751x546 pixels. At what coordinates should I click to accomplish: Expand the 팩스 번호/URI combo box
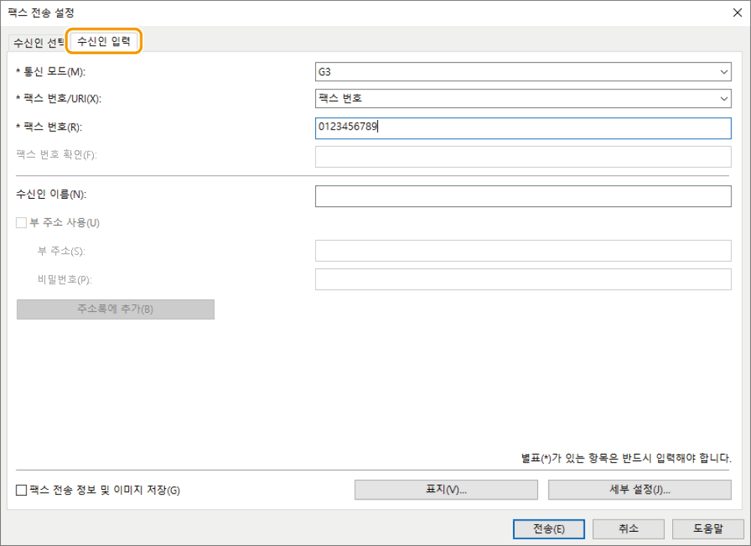coord(523,98)
